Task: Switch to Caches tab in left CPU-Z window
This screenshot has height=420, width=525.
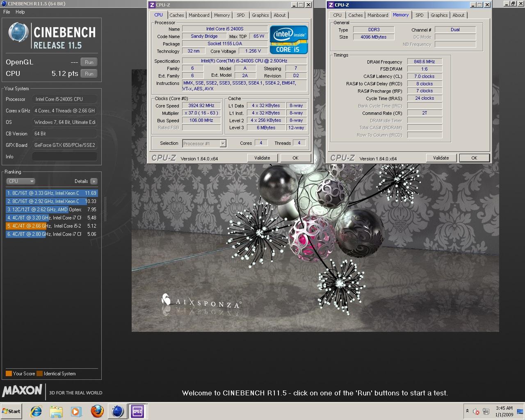Action: pos(177,15)
